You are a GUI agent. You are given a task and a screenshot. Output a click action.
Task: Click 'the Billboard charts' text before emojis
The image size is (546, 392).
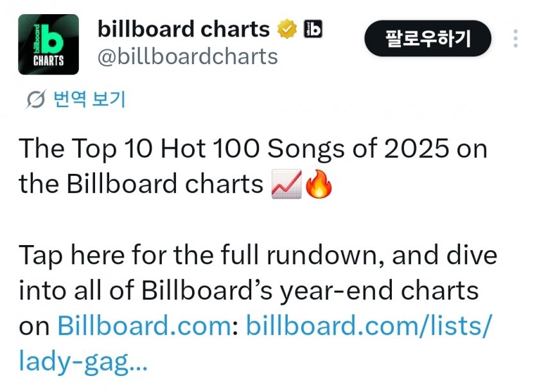click(x=141, y=185)
